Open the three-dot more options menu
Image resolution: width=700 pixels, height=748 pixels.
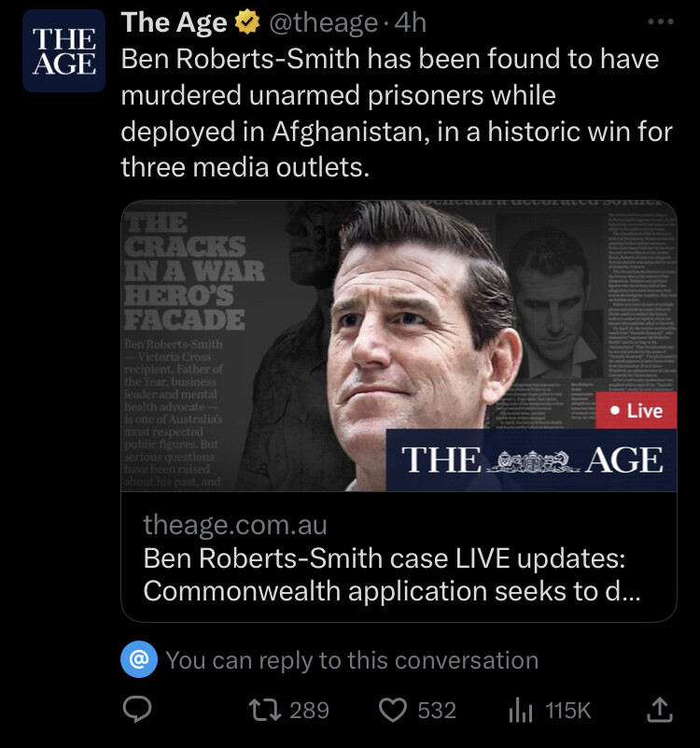click(x=660, y=22)
